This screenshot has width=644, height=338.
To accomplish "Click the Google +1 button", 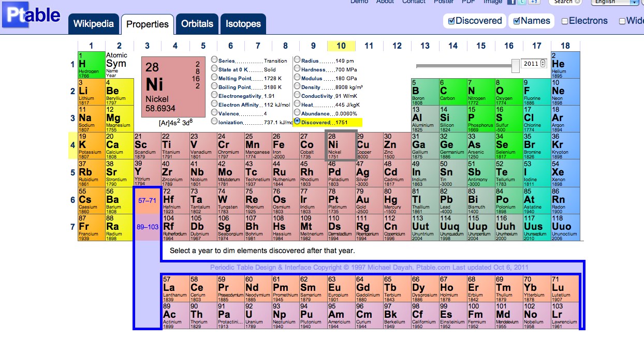I will pos(533,2).
